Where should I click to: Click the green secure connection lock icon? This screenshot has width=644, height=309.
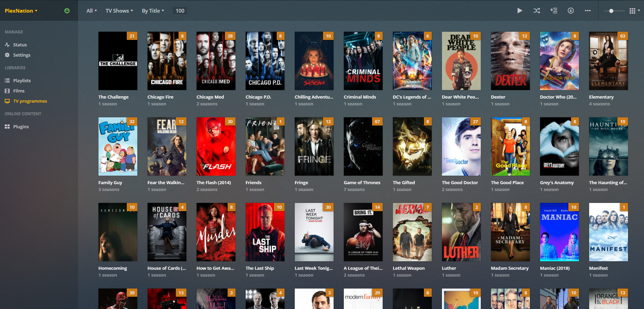pos(67,11)
